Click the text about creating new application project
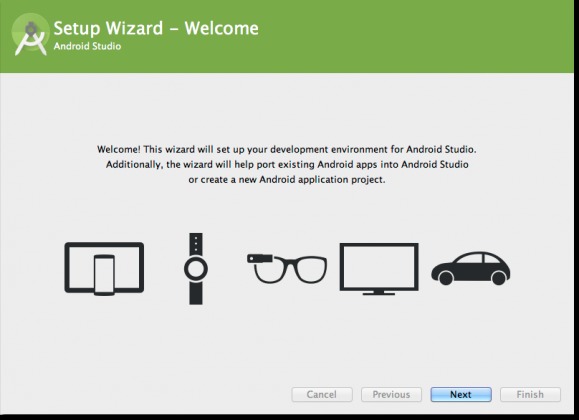 (287, 180)
